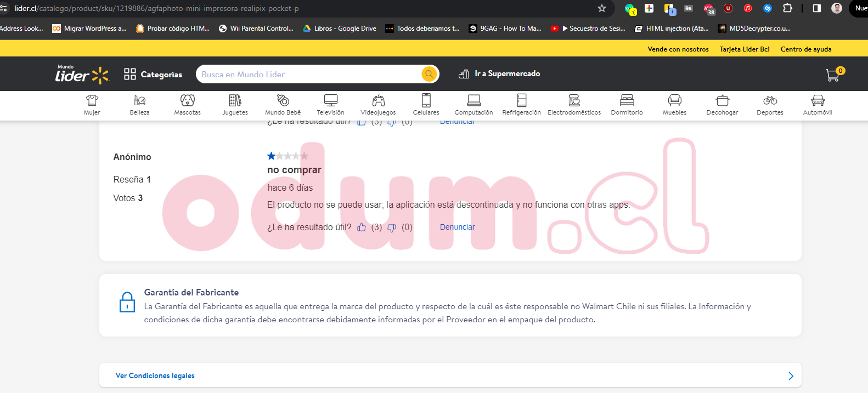Click the Busca en Mundo Lider search field

pos(307,75)
